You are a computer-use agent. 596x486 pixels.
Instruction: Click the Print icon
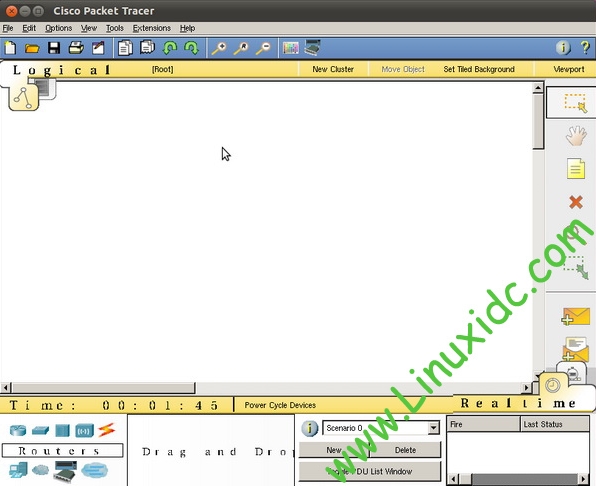tap(76, 48)
